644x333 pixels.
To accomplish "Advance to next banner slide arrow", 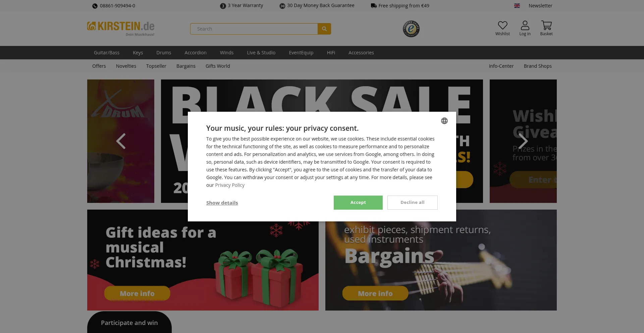I will point(523,141).
